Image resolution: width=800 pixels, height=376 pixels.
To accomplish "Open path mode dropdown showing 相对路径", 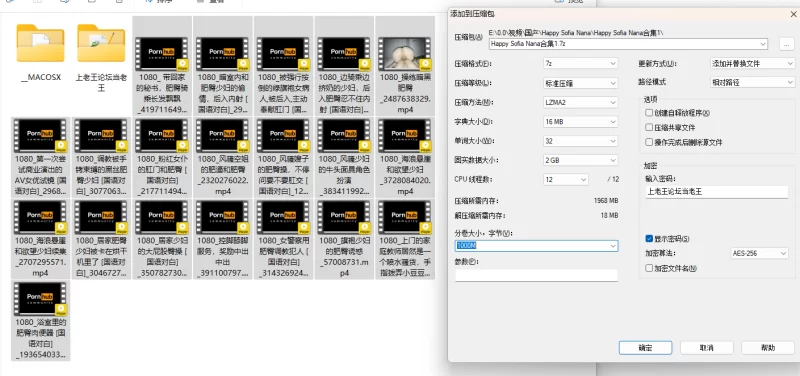I will click(x=753, y=82).
